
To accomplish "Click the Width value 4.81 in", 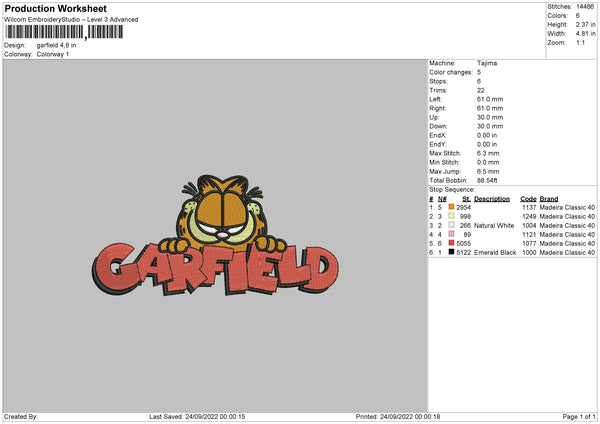I will 585,34.
